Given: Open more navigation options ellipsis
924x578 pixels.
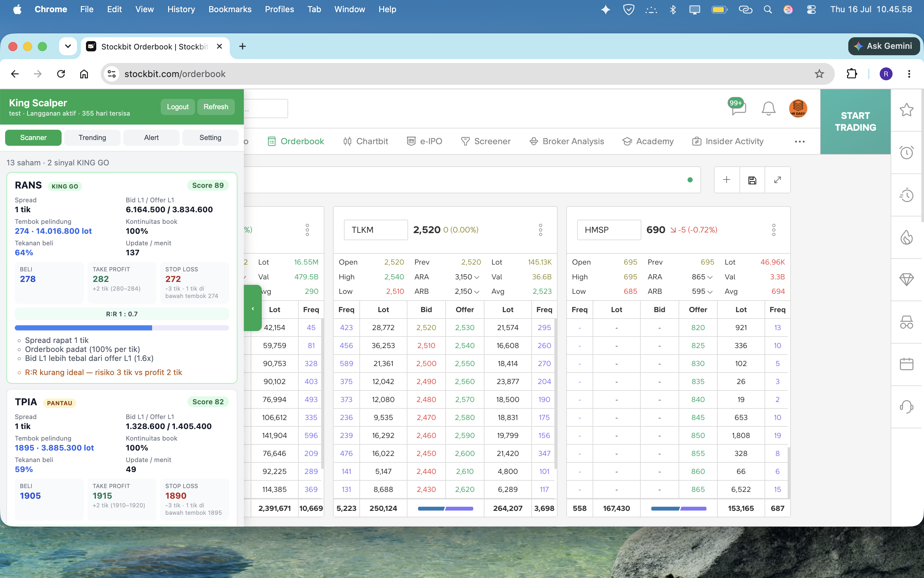Looking at the screenshot, I should coord(800,141).
